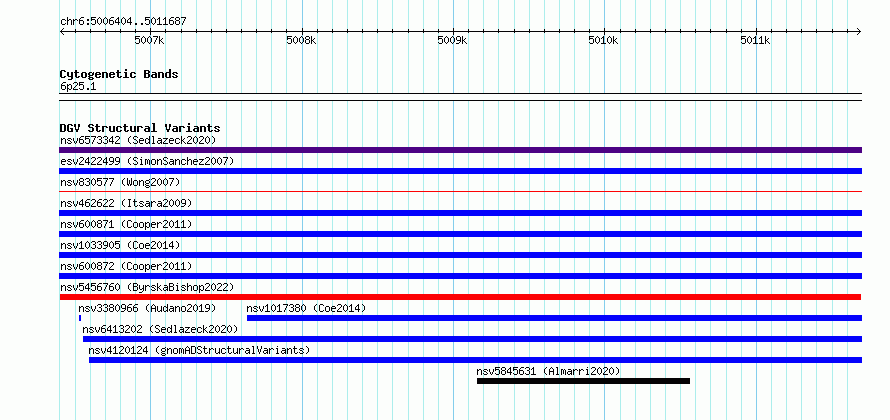
Task: Open the nsv4120124 (gnomADStructuralVariants) label
Action: click(199, 350)
